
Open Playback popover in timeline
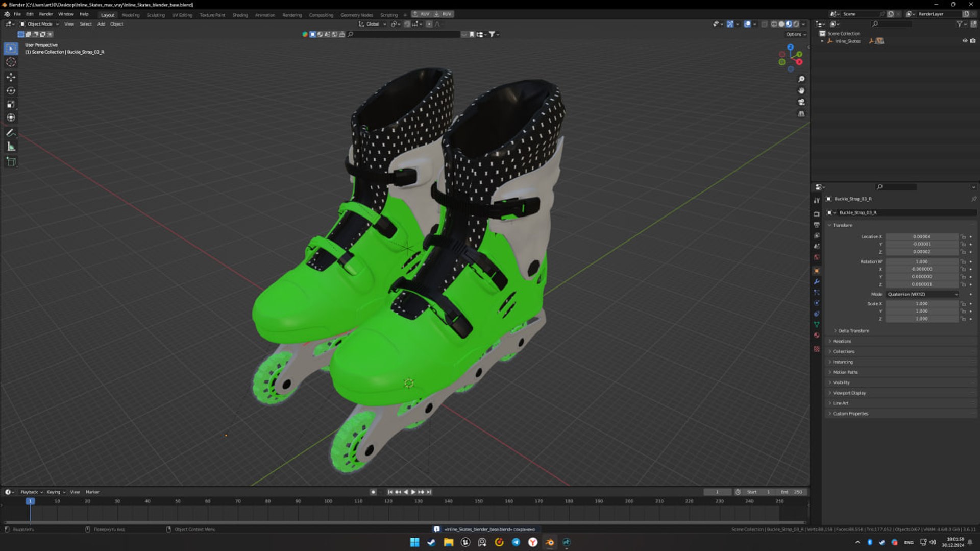click(x=31, y=492)
